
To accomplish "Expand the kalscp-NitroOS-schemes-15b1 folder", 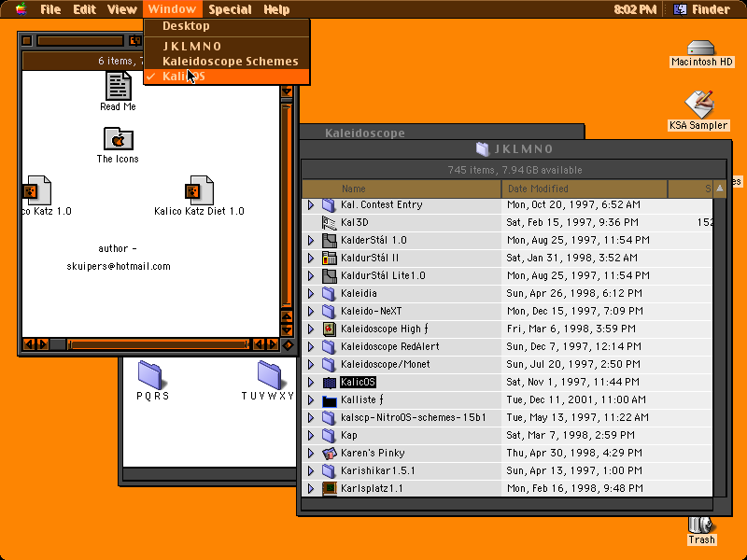I will (x=311, y=417).
